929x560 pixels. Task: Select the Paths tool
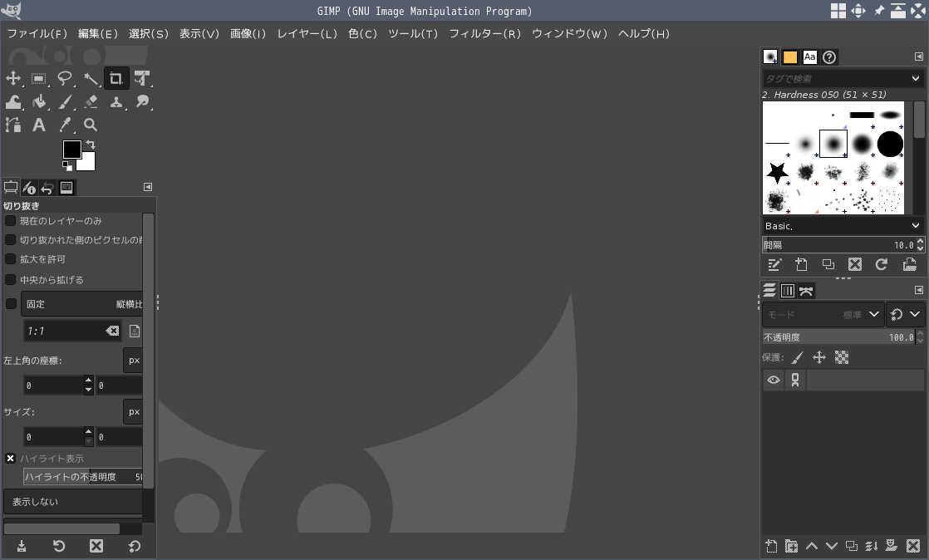tap(13, 125)
